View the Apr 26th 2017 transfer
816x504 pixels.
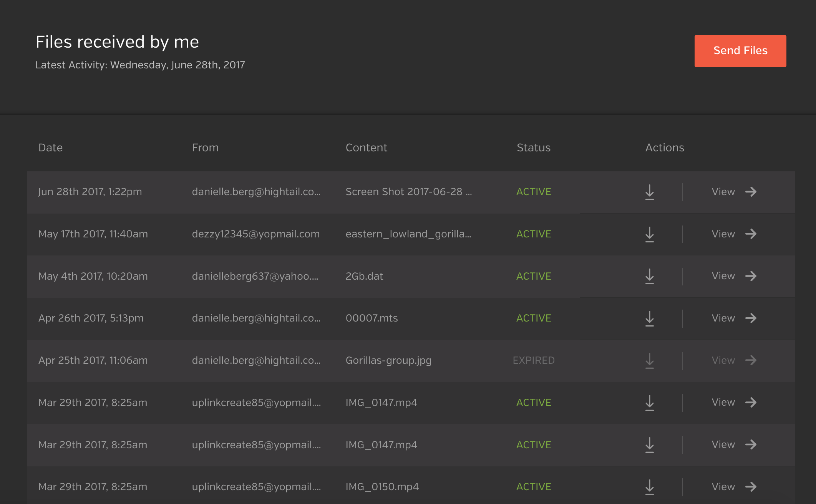[734, 318]
